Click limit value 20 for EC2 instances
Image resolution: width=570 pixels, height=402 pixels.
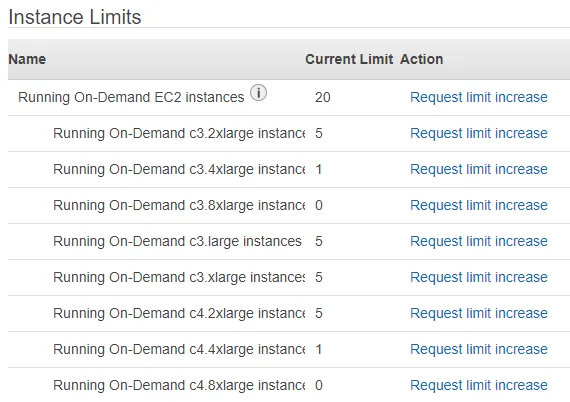click(x=322, y=97)
